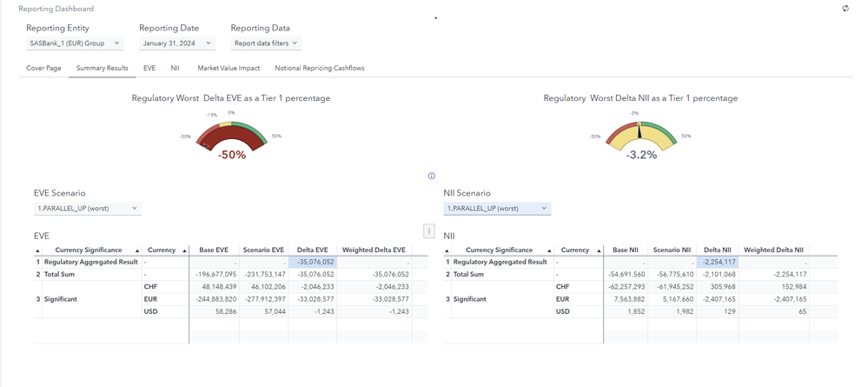Open Notional Repricing Cashflows tab

click(x=320, y=68)
